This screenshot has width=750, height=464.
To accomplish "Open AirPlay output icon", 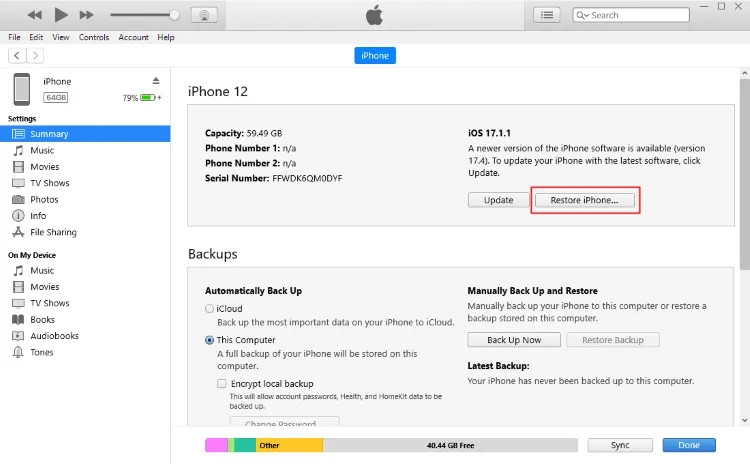I will pos(204,15).
